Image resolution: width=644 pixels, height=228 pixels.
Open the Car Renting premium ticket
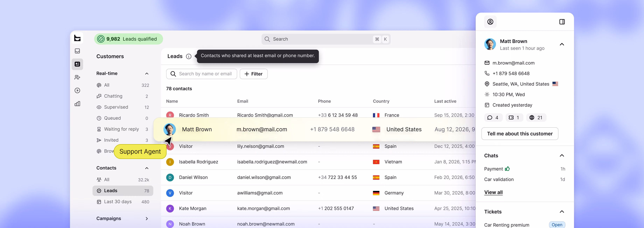pyautogui.click(x=506, y=225)
